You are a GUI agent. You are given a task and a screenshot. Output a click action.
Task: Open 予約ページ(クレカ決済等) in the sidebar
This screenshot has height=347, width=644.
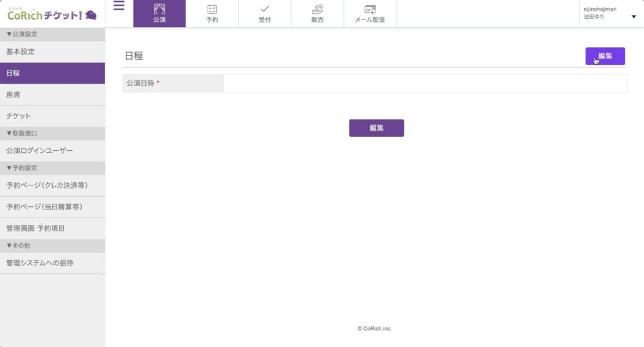pos(47,185)
